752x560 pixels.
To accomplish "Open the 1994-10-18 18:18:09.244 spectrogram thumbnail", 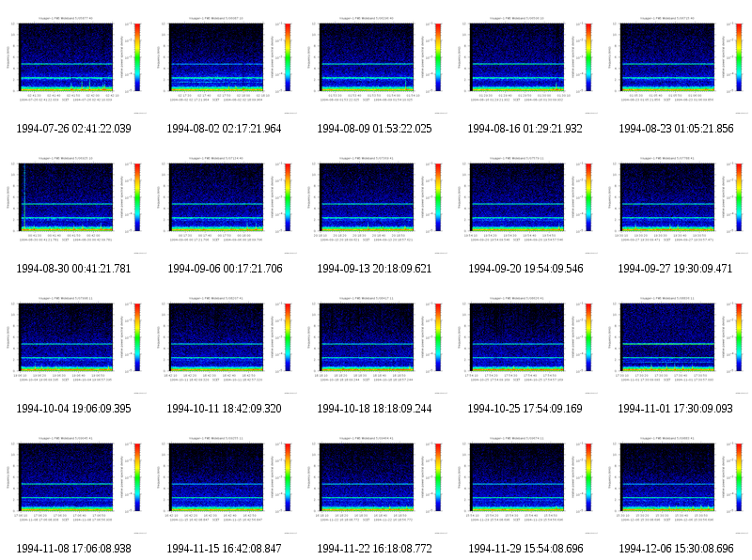I will tap(374, 345).
